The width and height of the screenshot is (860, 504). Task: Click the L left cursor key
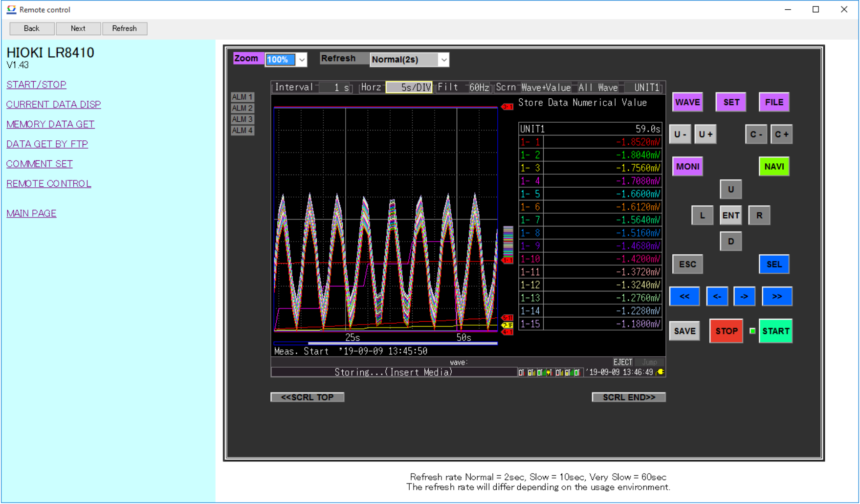(702, 216)
